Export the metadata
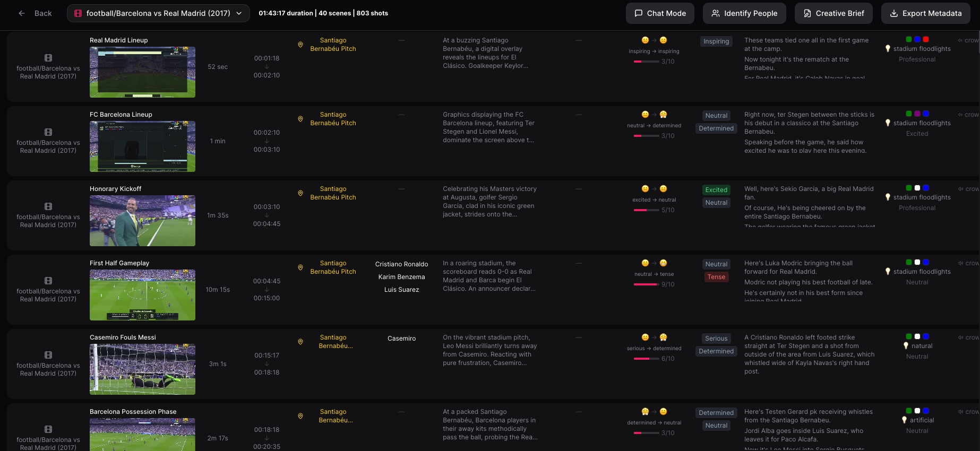The image size is (980, 451). point(926,13)
